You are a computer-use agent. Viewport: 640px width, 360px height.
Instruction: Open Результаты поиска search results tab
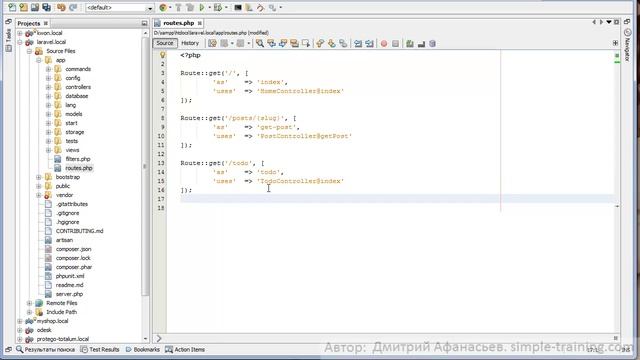(x=45, y=350)
